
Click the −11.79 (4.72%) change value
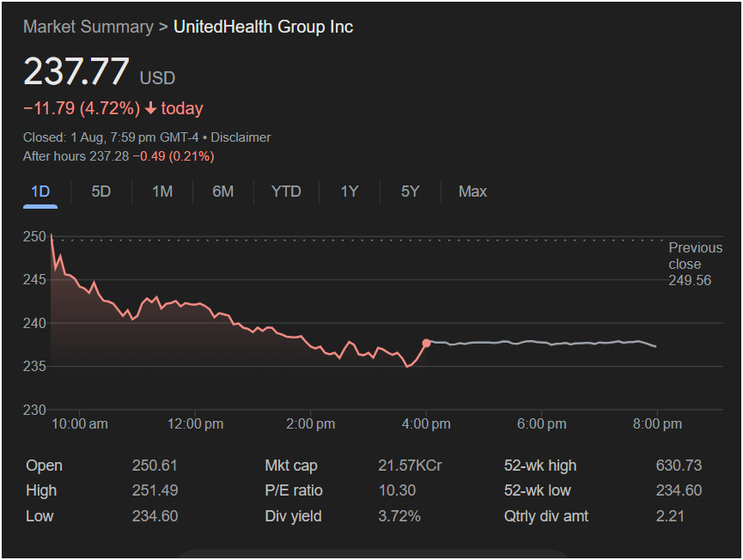click(x=82, y=108)
